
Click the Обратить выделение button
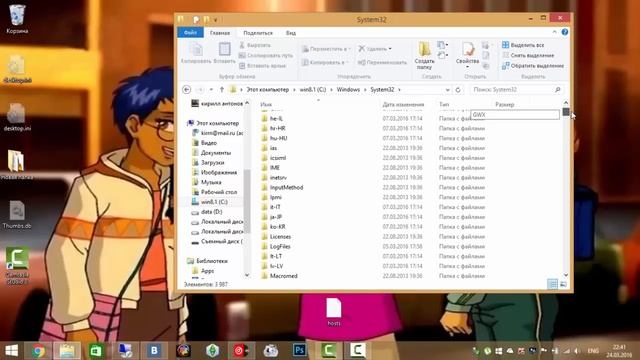tap(533, 66)
